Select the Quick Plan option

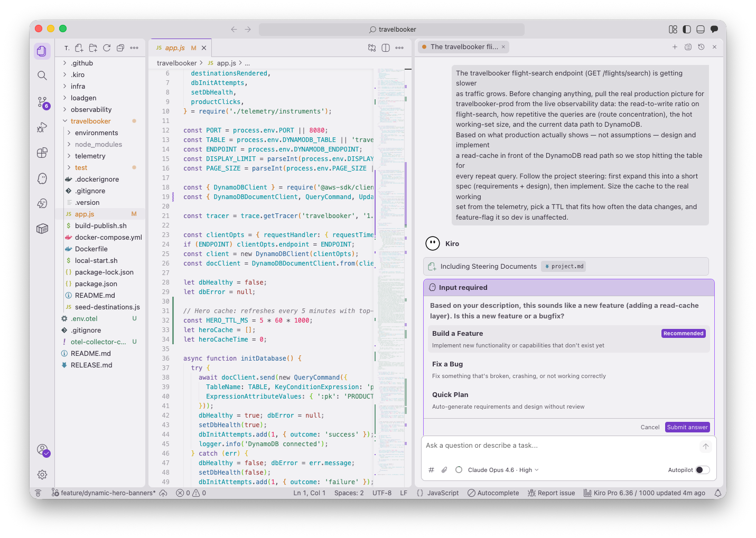pyautogui.click(x=569, y=400)
